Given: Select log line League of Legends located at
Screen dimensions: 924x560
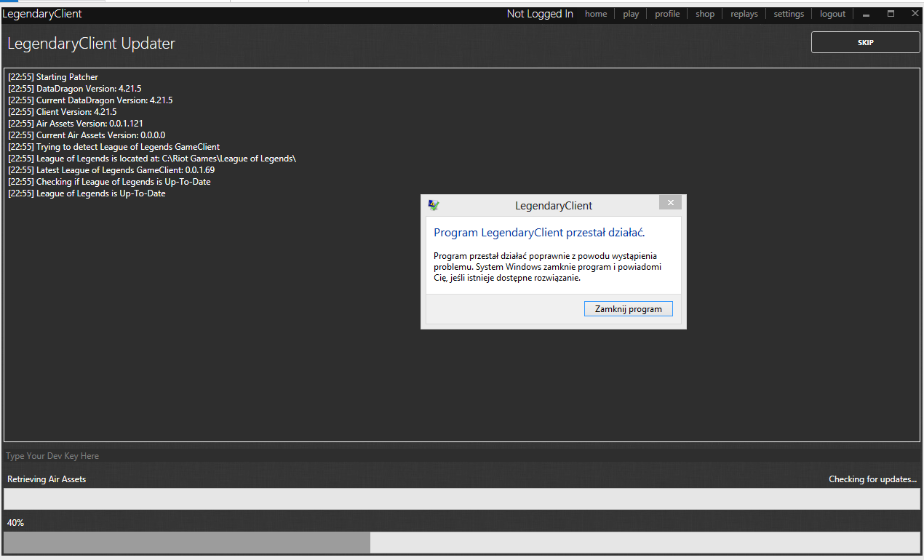Looking at the screenshot, I should (152, 159).
